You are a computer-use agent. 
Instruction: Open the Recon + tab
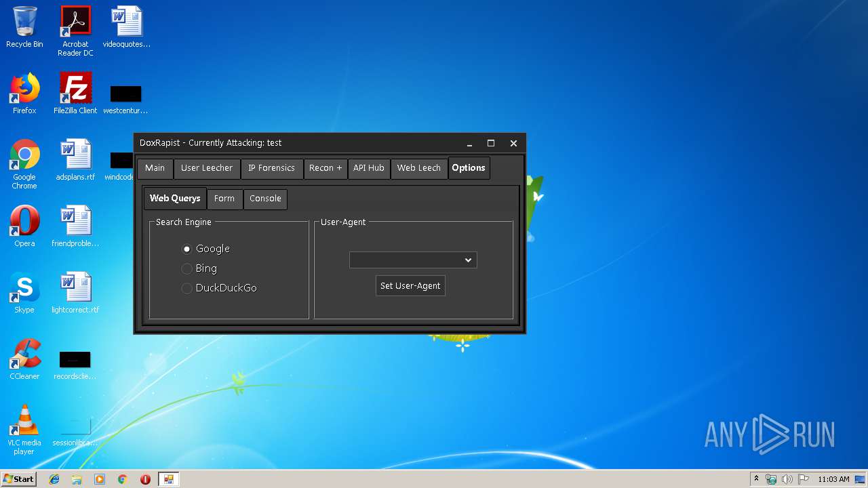coord(325,168)
